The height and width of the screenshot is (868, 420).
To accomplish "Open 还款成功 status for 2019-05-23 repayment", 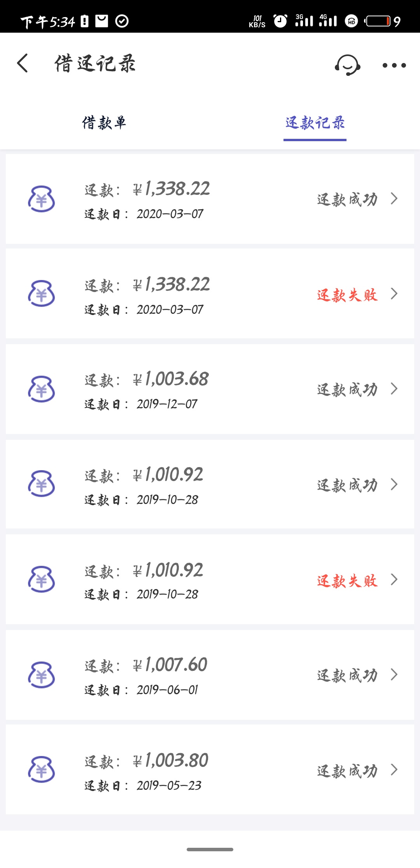I will click(347, 771).
